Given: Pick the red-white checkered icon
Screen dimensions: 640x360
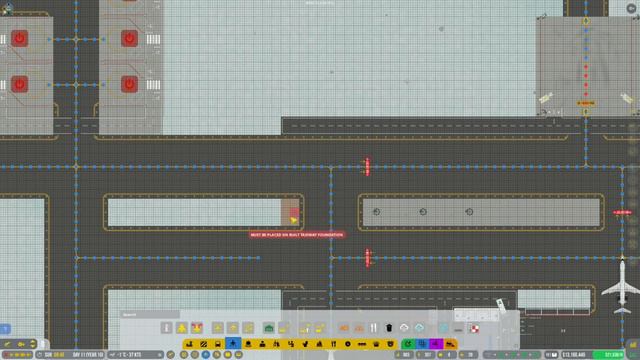Looking at the screenshot, I should pyautogui.click(x=474, y=328).
